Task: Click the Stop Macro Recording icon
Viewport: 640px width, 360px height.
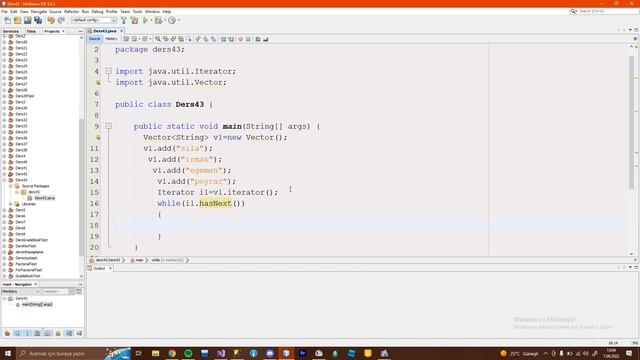Action: (x=248, y=39)
